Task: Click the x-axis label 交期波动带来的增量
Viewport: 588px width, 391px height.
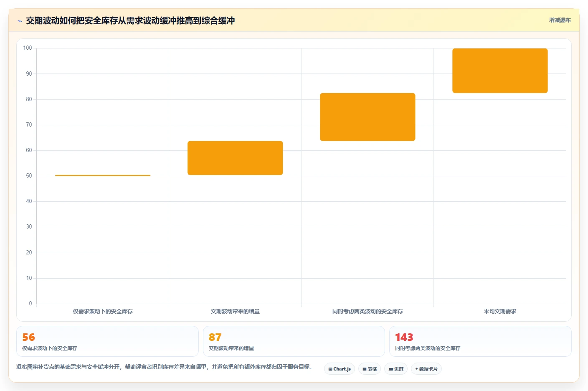Action: [235, 311]
